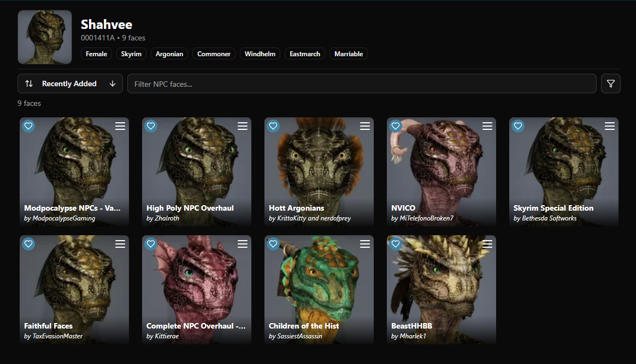Select the Eastmarch tag
Image resolution: width=636 pixels, height=364 pixels.
[305, 54]
